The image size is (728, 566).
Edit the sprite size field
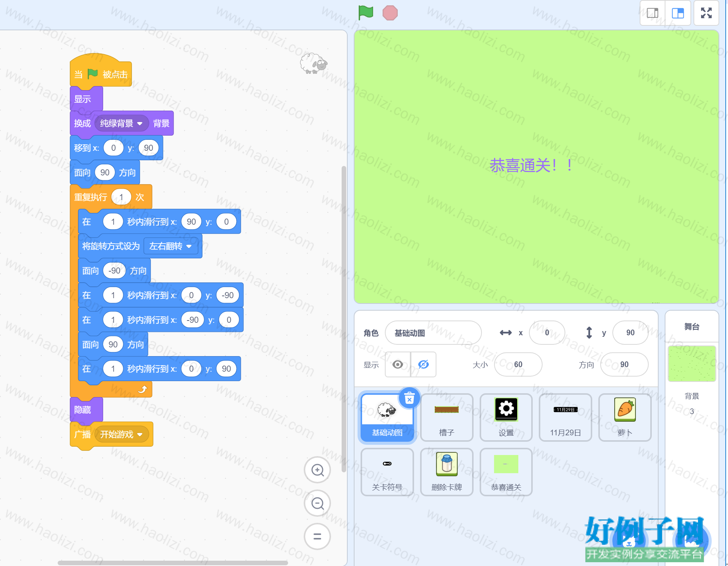518,364
